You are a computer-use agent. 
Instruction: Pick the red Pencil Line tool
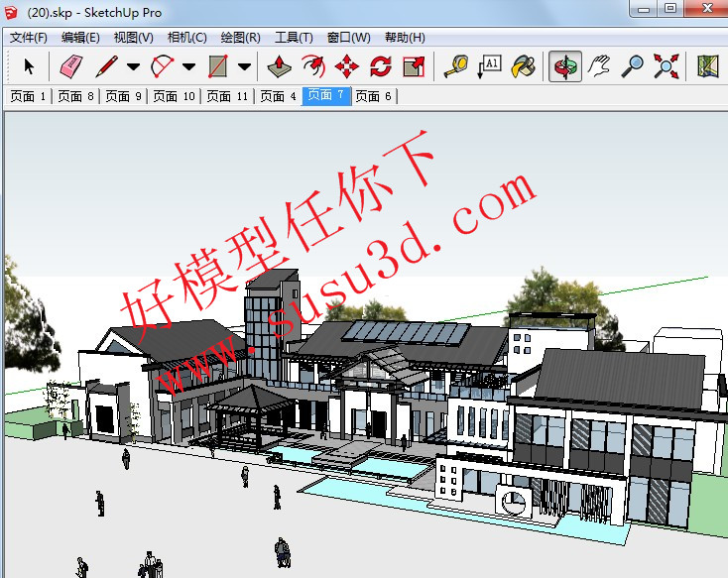click(106, 66)
